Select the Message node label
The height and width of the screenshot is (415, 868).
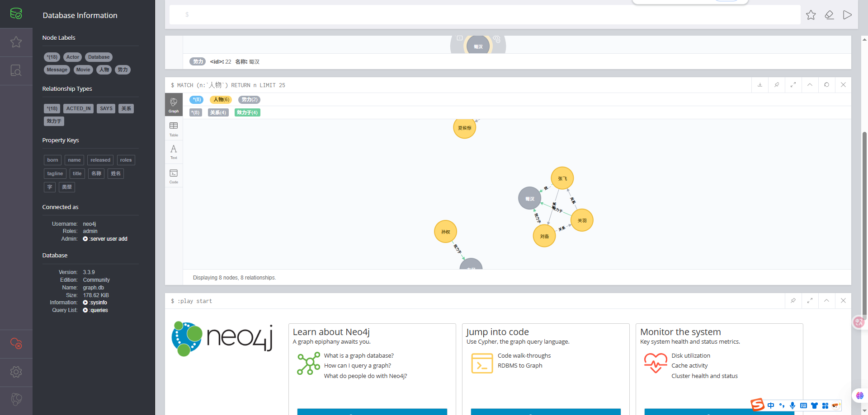(x=57, y=70)
